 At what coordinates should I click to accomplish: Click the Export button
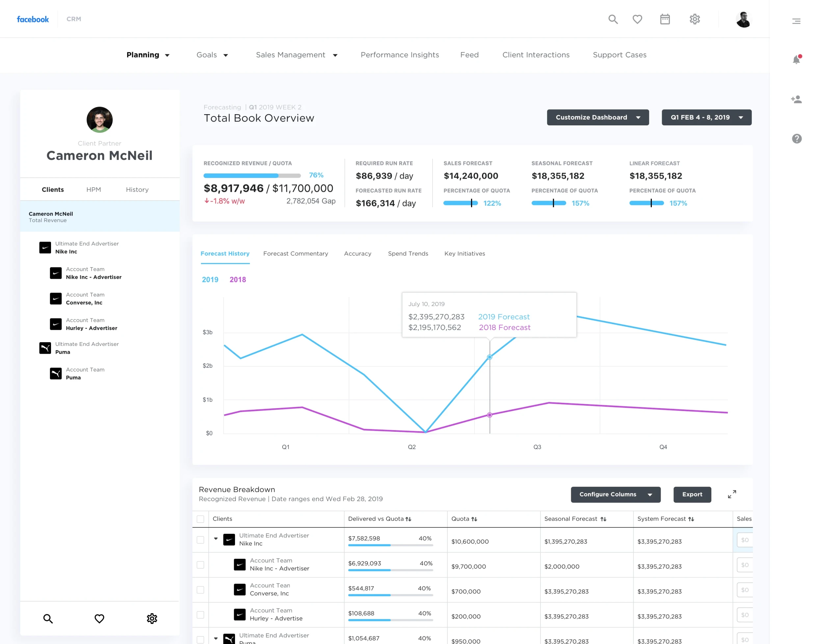click(x=692, y=495)
